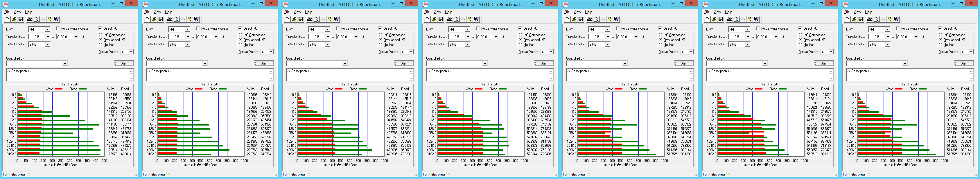
Task: Open Total Length dropdown in sixth ATTO window
Action: point(748,44)
